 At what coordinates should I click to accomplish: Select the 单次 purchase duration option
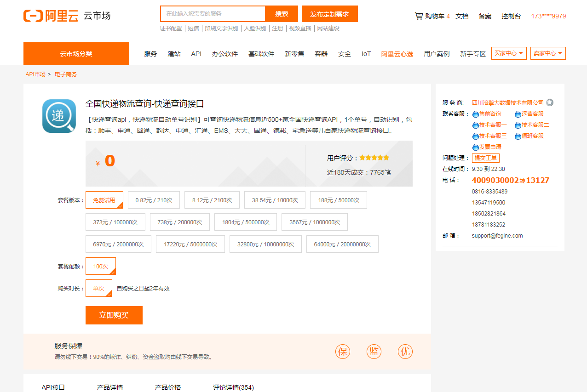[x=99, y=288]
